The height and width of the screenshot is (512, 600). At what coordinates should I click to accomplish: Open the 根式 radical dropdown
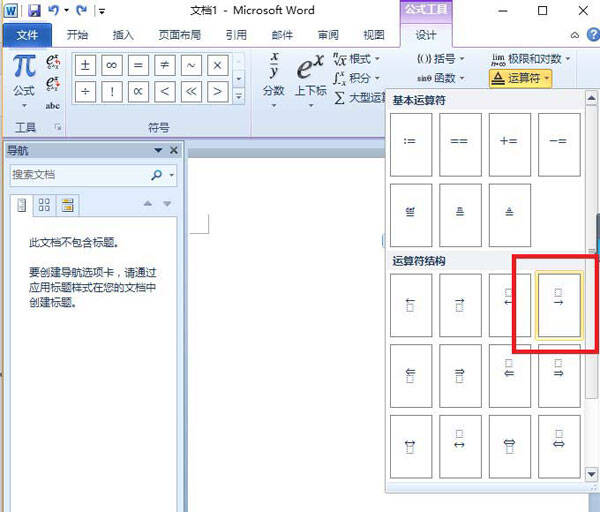tap(357, 59)
